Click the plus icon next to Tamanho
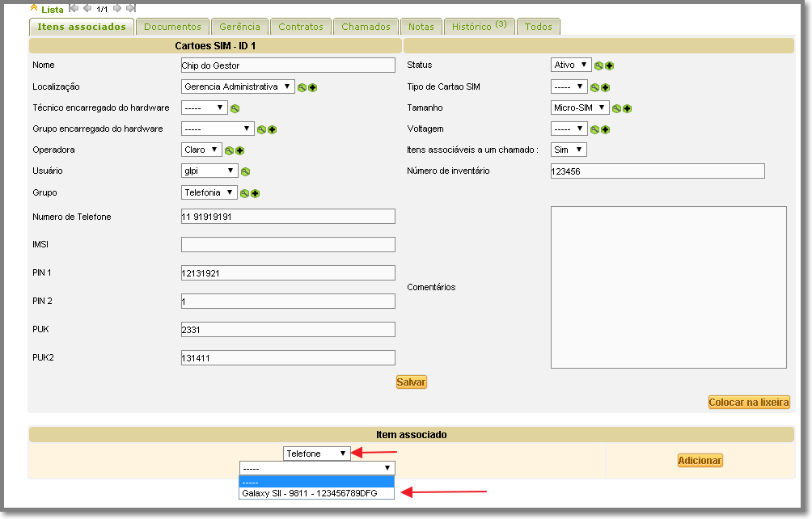Viewport: 812px width, 519px height. [627, 108]
